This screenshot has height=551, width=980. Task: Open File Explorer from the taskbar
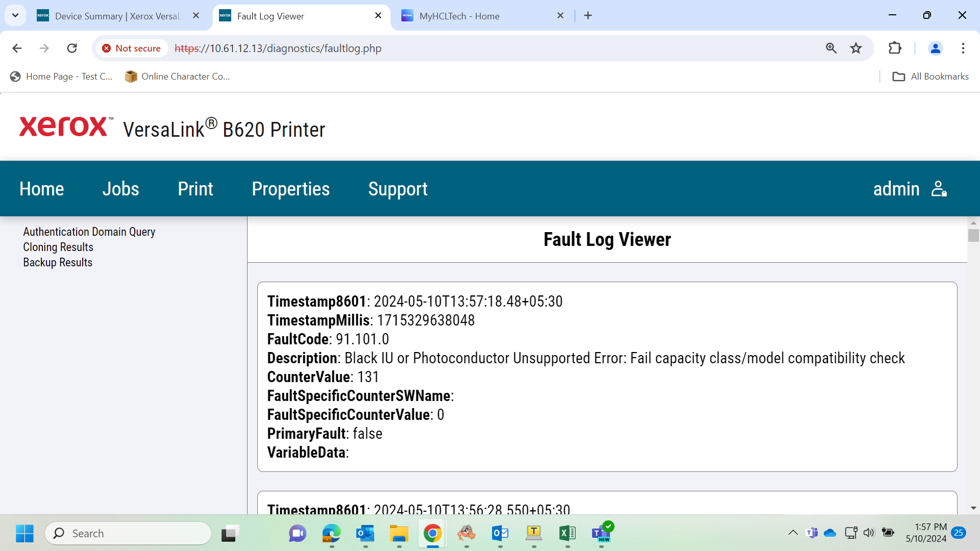(399, 533)
